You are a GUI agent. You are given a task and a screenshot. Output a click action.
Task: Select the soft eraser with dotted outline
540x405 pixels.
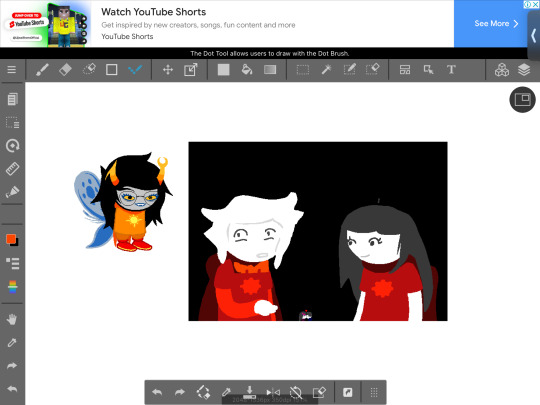click(89, 70)
